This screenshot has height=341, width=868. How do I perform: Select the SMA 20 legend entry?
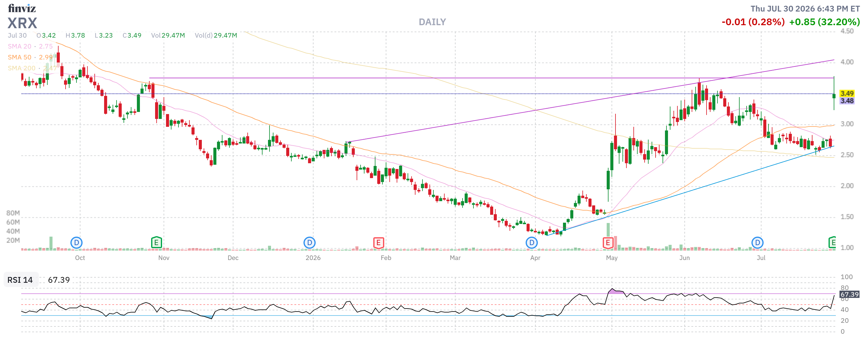pyautogui.click(x=30, y=46)
